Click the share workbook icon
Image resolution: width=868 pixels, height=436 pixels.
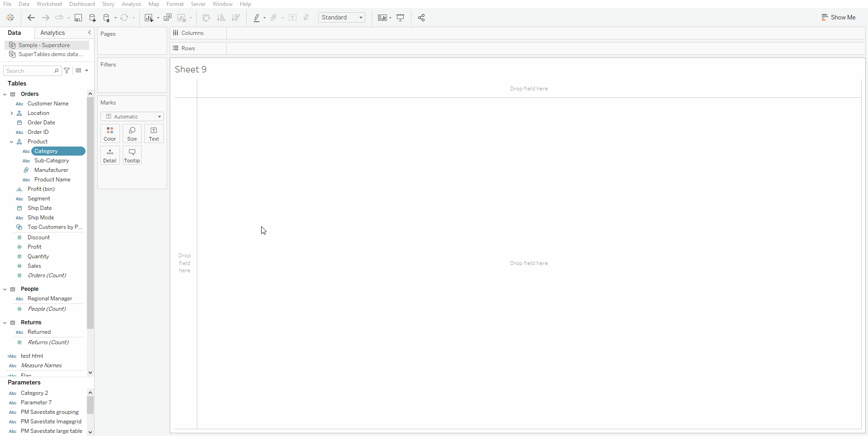tap(421, 18)
